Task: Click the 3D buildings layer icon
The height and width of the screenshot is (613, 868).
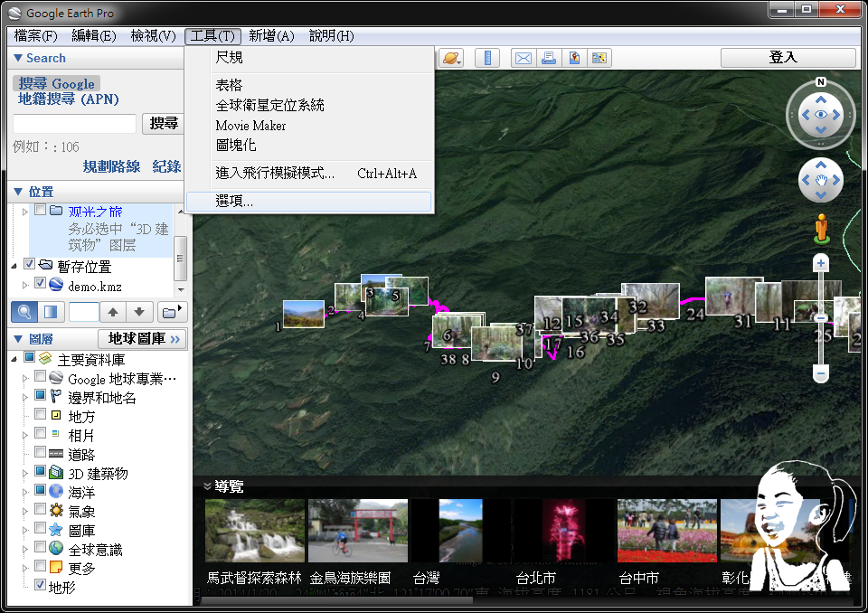Action: (56, 473)
